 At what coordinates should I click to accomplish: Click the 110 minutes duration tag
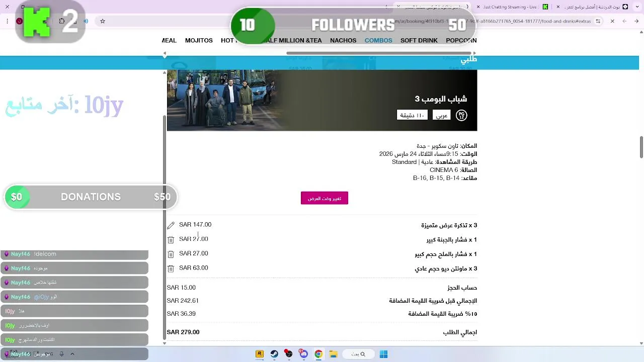pos(412,115)
